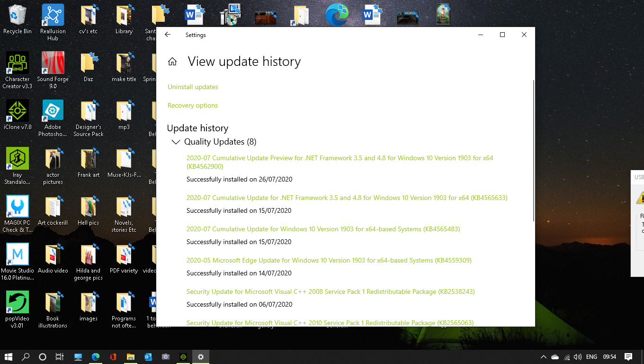Open the Windows Start menu
The height and width of the screenshot is (364, 644).
(x=9, y=357)
